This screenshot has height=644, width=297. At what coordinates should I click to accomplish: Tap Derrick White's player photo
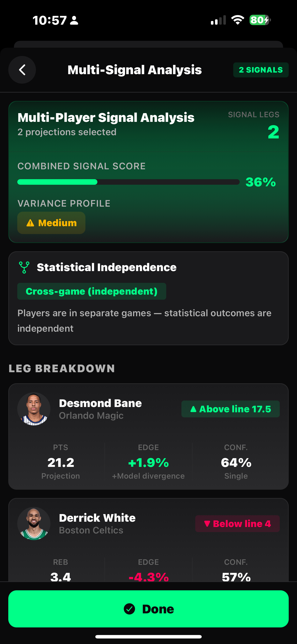point(34,524)
